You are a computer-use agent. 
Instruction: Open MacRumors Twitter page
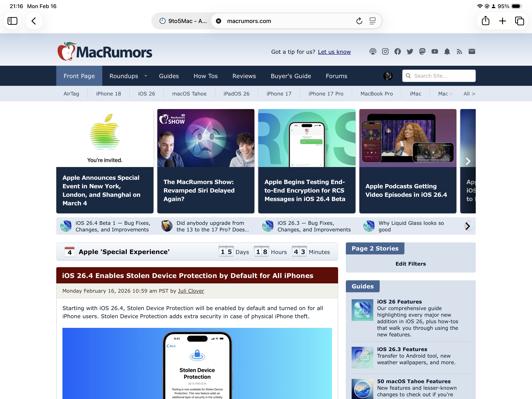pyautogui.click(x=410, y=51)
